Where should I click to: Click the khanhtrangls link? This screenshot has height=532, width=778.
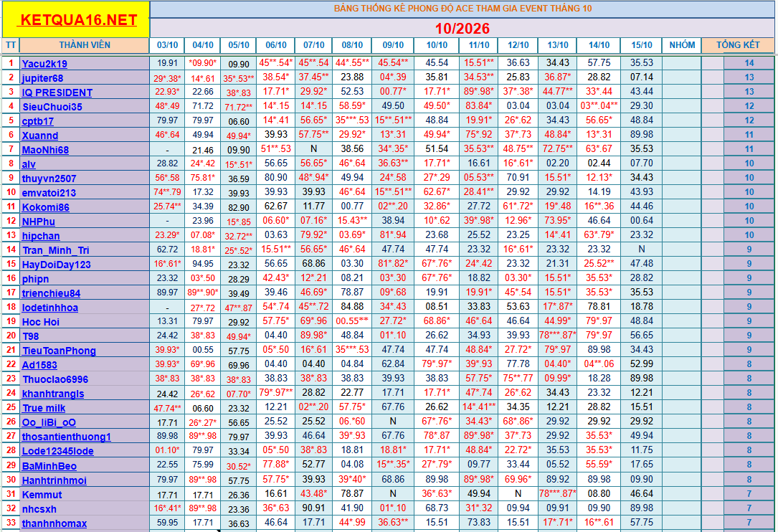coord(53,394)
